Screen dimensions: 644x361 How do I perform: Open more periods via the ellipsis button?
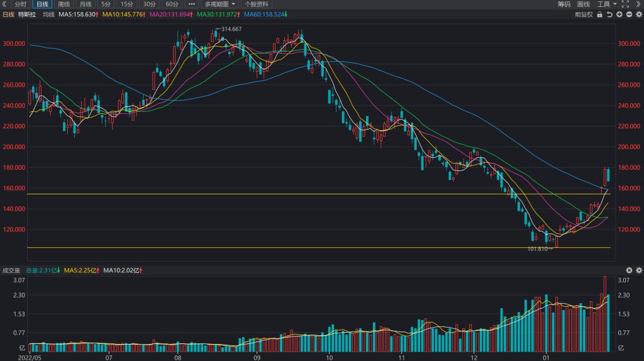click(191, 4)
